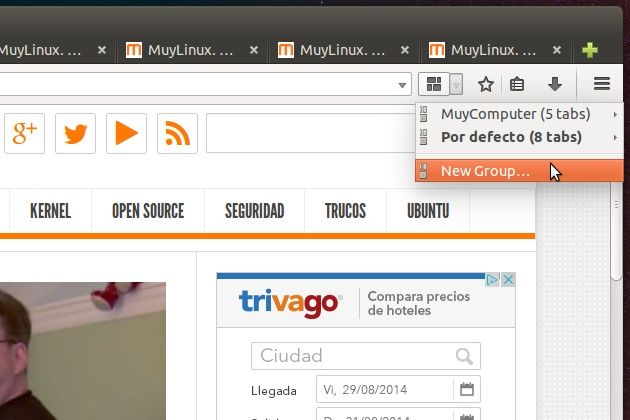Screen dimensions: 630x420
Task: Open the bookmarks list icon
Action: click(x=517, y=84)
